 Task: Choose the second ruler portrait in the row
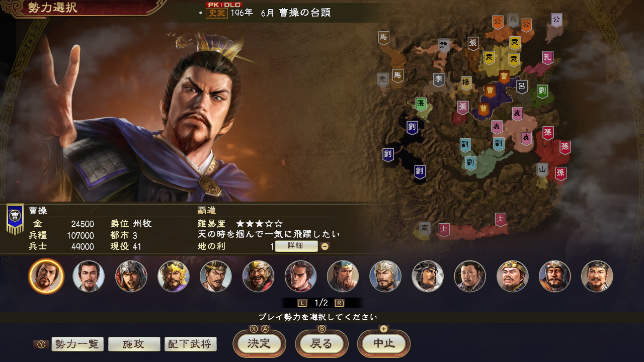pos(89,276)
